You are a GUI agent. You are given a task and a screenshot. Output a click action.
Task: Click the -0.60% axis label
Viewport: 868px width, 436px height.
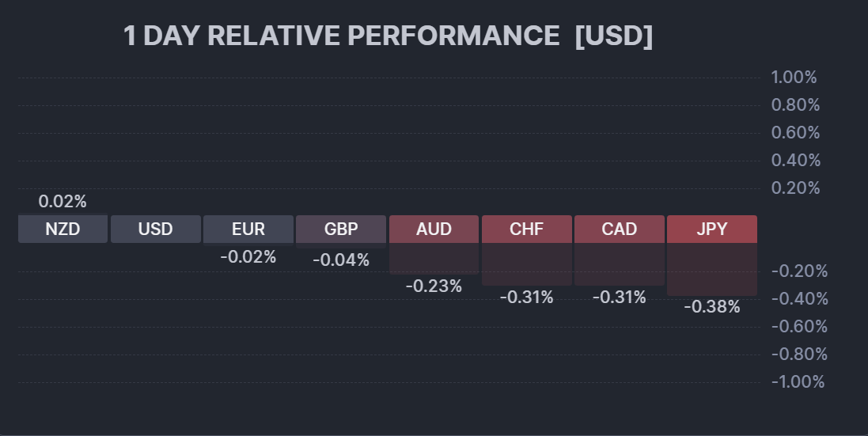click(x=798, y=327)
